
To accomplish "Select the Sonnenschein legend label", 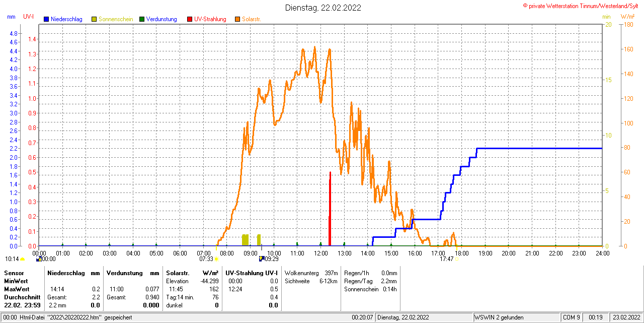I will point(116,19).
